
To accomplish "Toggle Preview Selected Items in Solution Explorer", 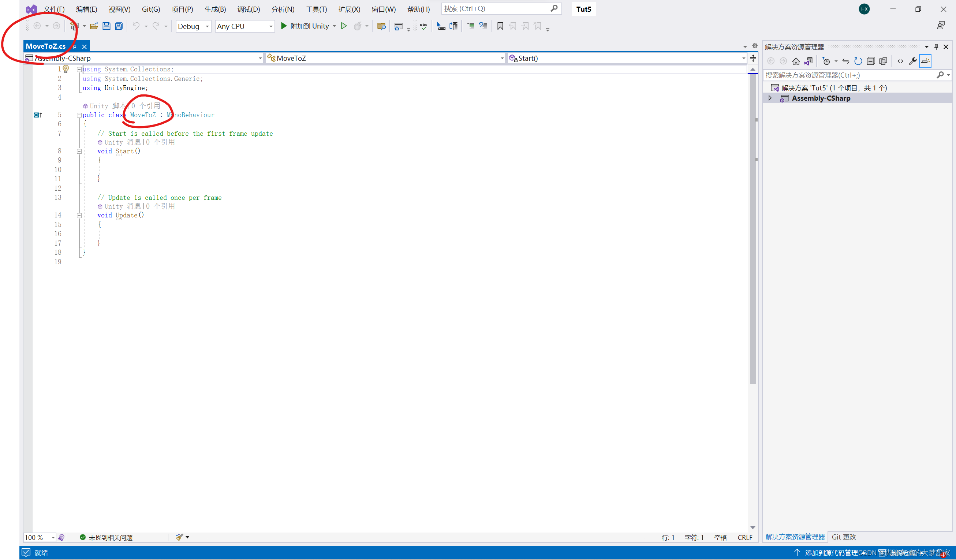I will [x=925, y=61].
